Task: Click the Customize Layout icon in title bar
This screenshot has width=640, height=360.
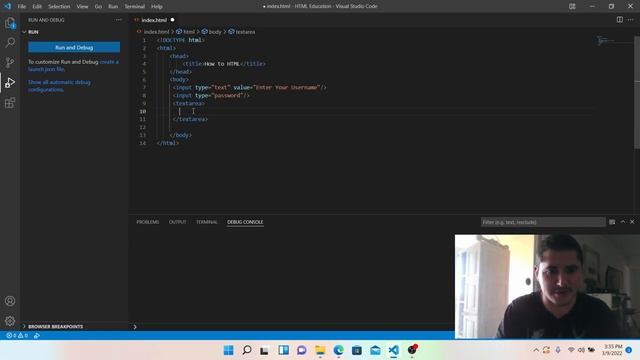Action: point(572,6)
